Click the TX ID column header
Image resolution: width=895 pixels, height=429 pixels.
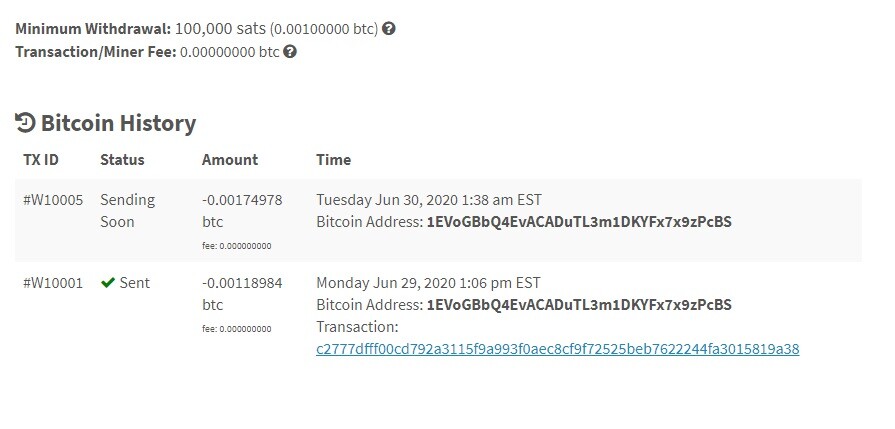pos(41,160)
